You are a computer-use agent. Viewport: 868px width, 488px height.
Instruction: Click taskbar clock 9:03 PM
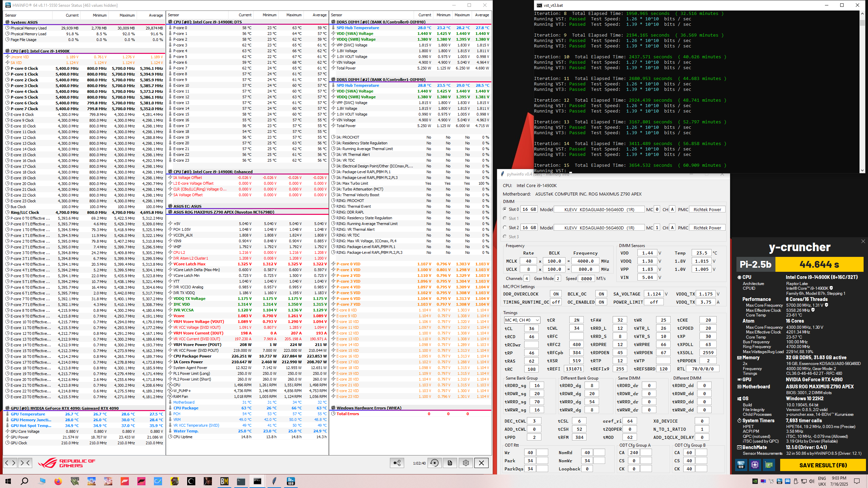[x=839, y=481]
